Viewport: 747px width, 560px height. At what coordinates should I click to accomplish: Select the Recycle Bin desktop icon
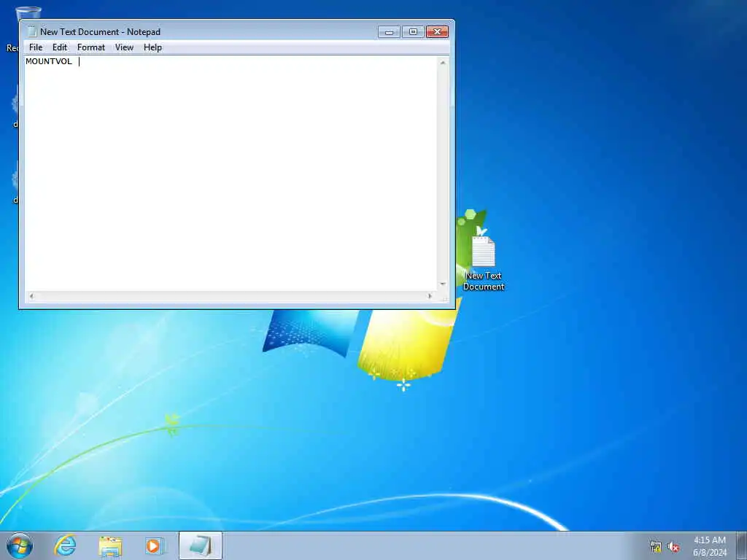pos(28,13)
